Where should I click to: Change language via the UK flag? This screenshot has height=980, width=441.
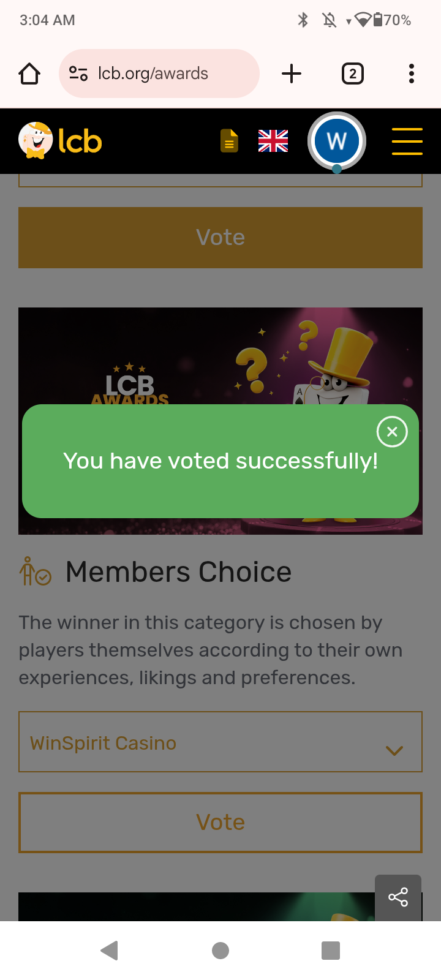(273, 141)
